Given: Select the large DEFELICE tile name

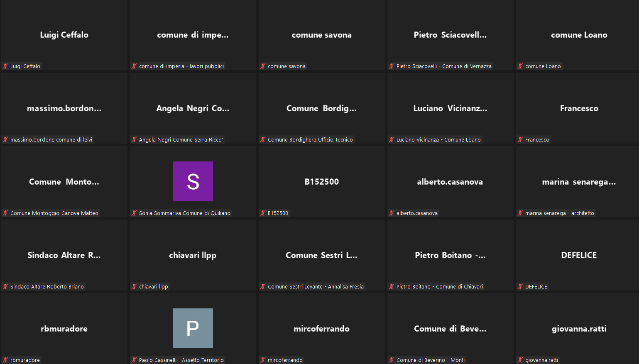Looking at the screenshot, I should click(x=579, y=255).
